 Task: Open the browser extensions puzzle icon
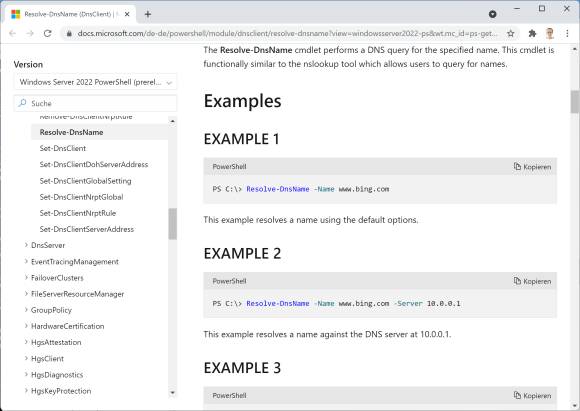click(532, 33)
